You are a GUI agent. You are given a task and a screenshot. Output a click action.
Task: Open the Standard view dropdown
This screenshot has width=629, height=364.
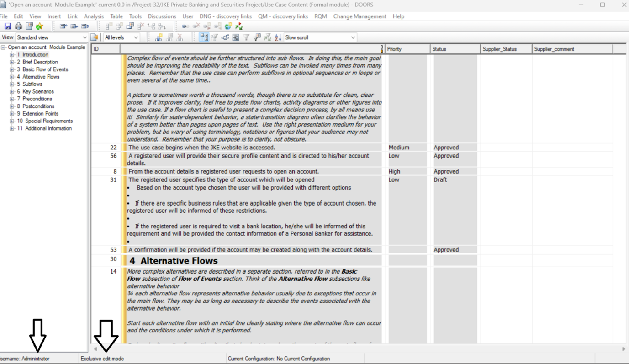click(84, 37)
